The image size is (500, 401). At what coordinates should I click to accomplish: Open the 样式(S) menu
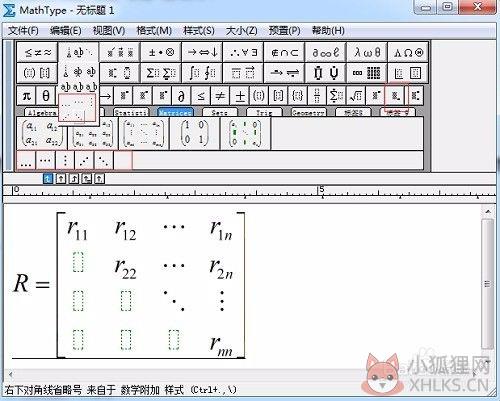[199, 31]
